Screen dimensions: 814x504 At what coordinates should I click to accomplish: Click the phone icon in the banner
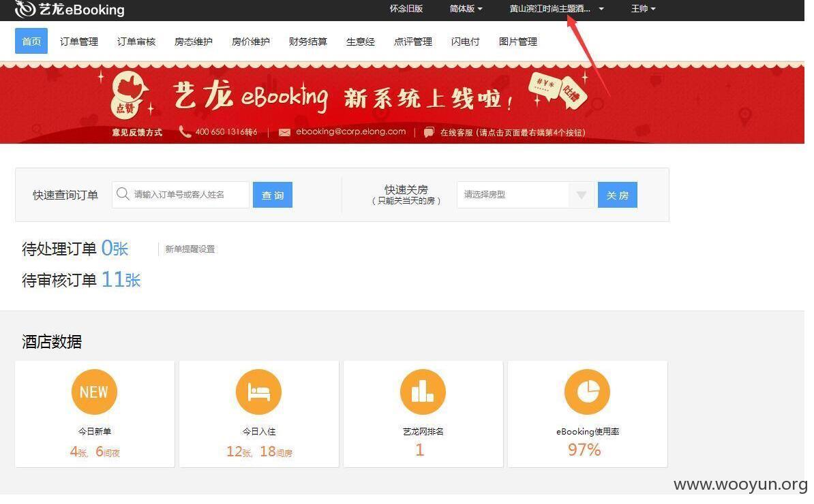click(185, 131)
